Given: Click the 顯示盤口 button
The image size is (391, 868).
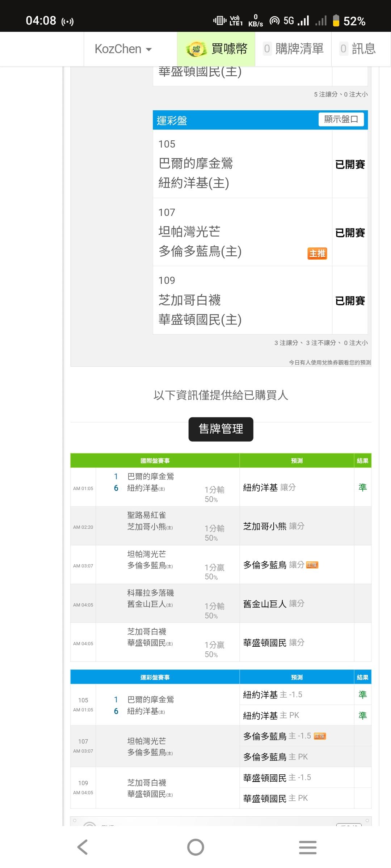Looking at the screenshot, I should (x=341, y=119).
